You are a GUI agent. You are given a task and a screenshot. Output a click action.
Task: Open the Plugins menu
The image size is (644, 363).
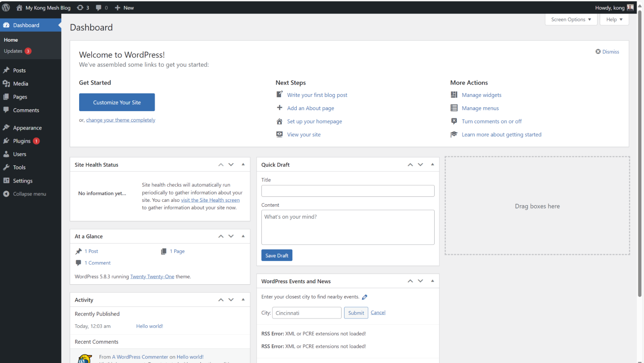22,141
